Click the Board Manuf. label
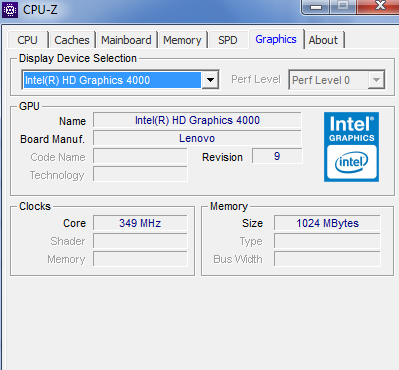Image resolution: width=399 pixels, height=370 pixels. [x=52, y=139]
